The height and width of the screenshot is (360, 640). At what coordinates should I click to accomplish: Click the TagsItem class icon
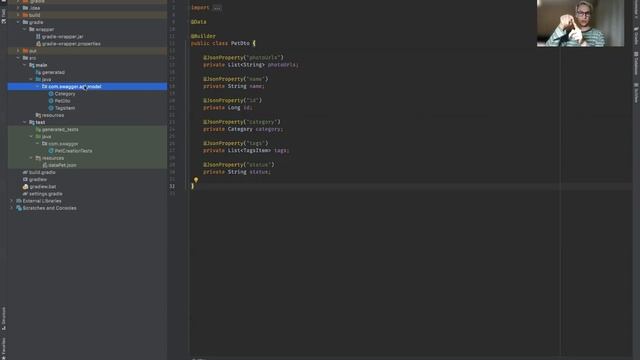(51, 108)
